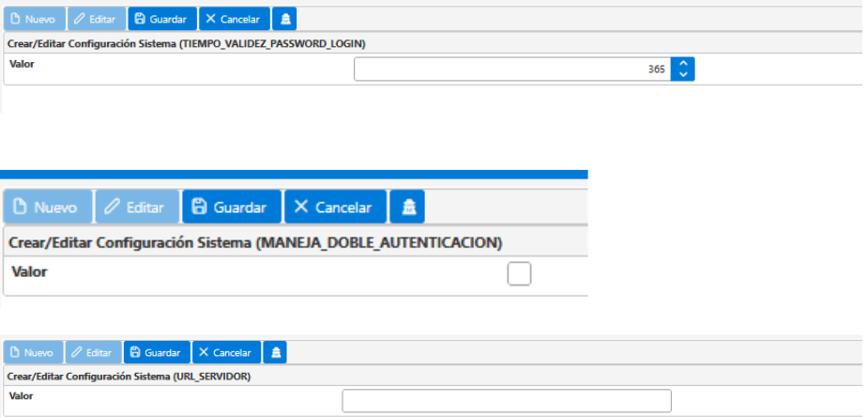This screenshot has height=417, width=868.
Task: Click the URL_SERVIDOR Valor text field
Action: (507, 400)
